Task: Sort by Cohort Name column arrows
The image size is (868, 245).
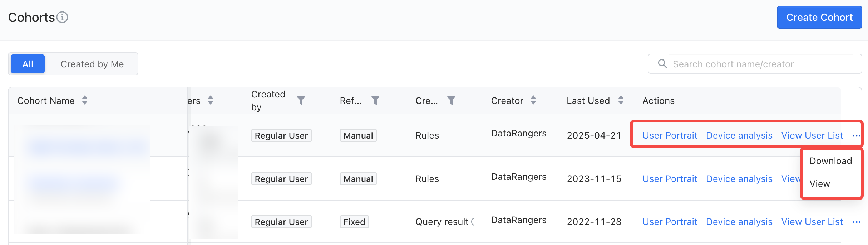Action: point(85,100)
